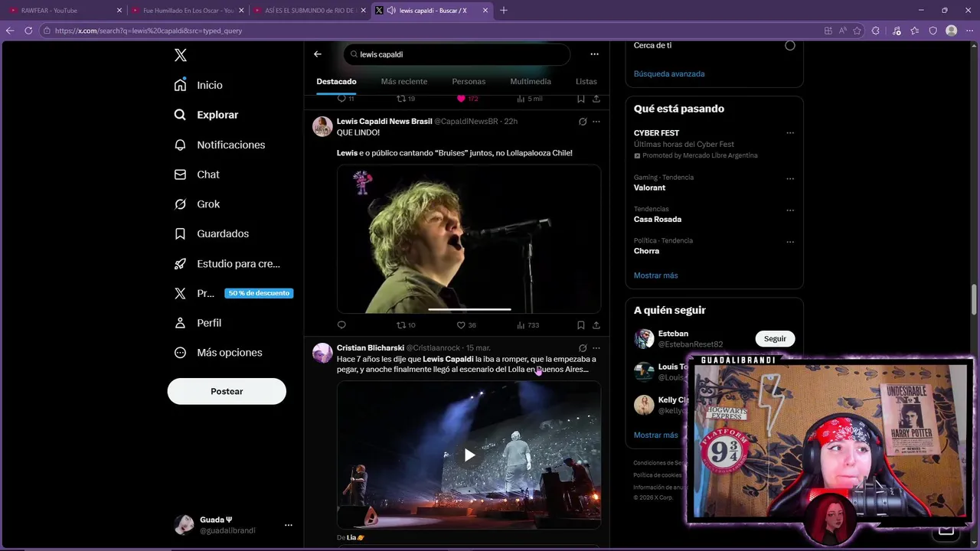The width and height of the screenshot is (980, 551).
Task: Open the Valorant trending topic
Action: [649, 187]
